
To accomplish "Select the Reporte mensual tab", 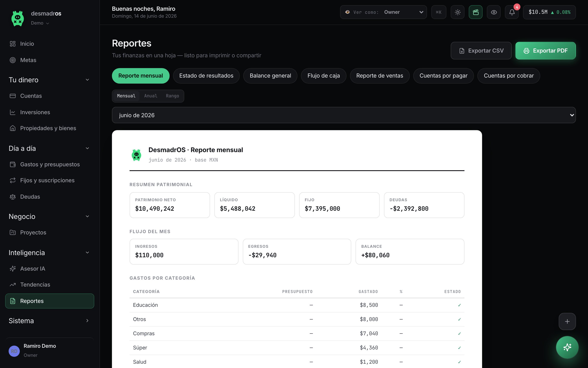I will click(141, 76).
